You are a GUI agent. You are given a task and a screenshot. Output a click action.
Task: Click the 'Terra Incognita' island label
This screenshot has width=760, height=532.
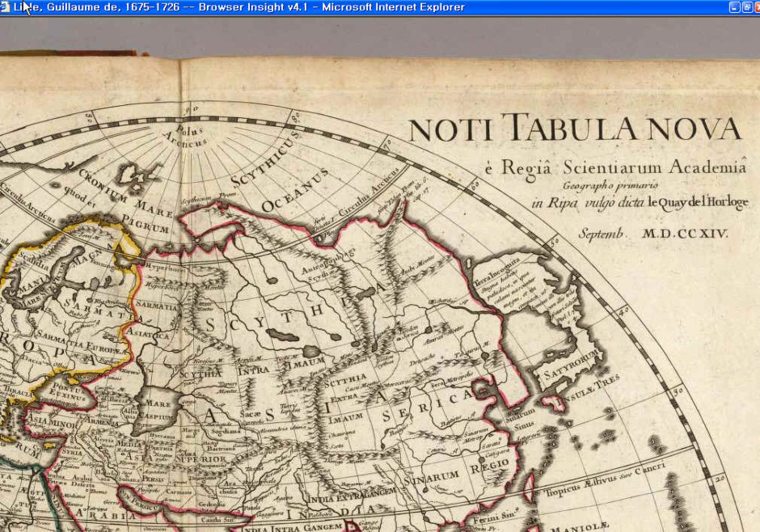pyautogui.click(x=496, y=270)
